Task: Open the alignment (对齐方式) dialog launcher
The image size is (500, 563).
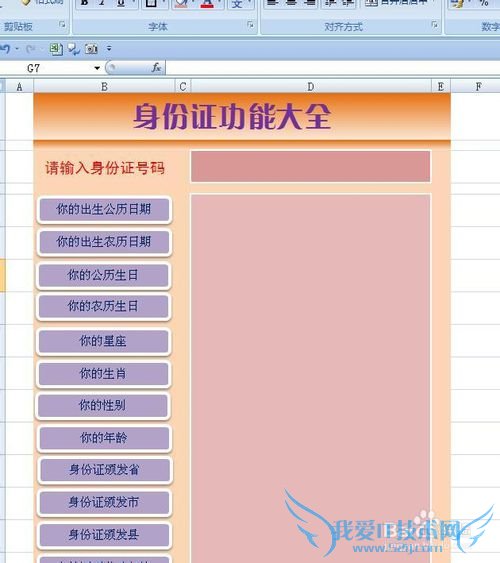Action: click(434, 25)
